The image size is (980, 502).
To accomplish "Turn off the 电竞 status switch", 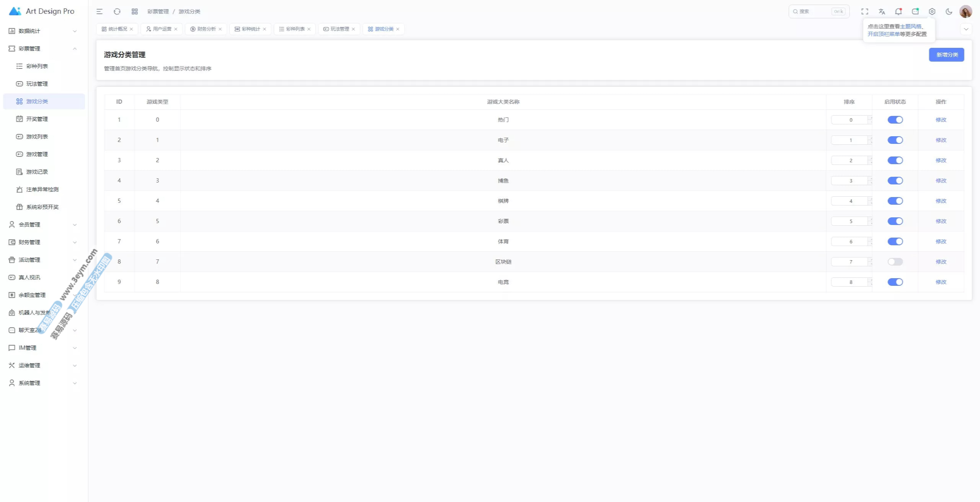I will click(895, 282).
